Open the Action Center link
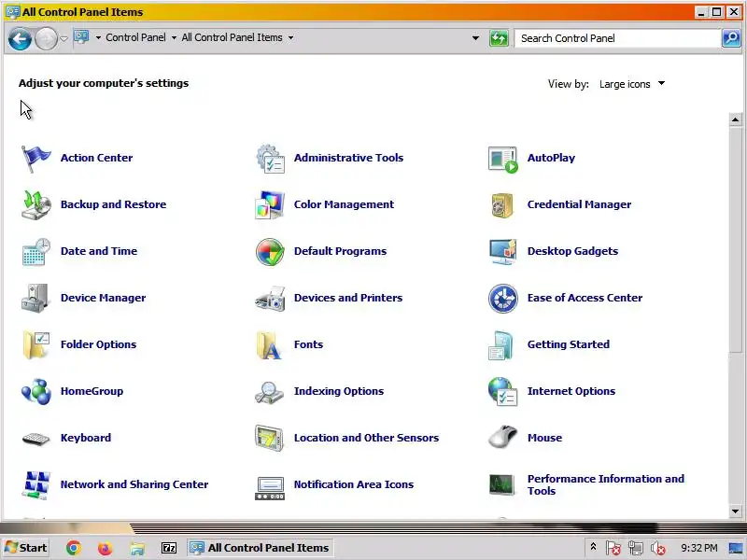The image size is (747, 560). click(96, 158)
